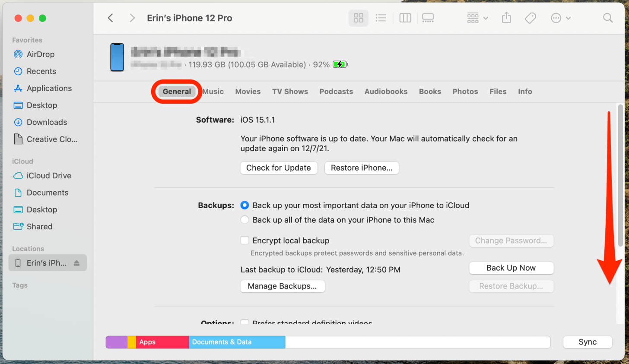Click the red Apps storage segment
629x364 pixels.
point(162,342)
